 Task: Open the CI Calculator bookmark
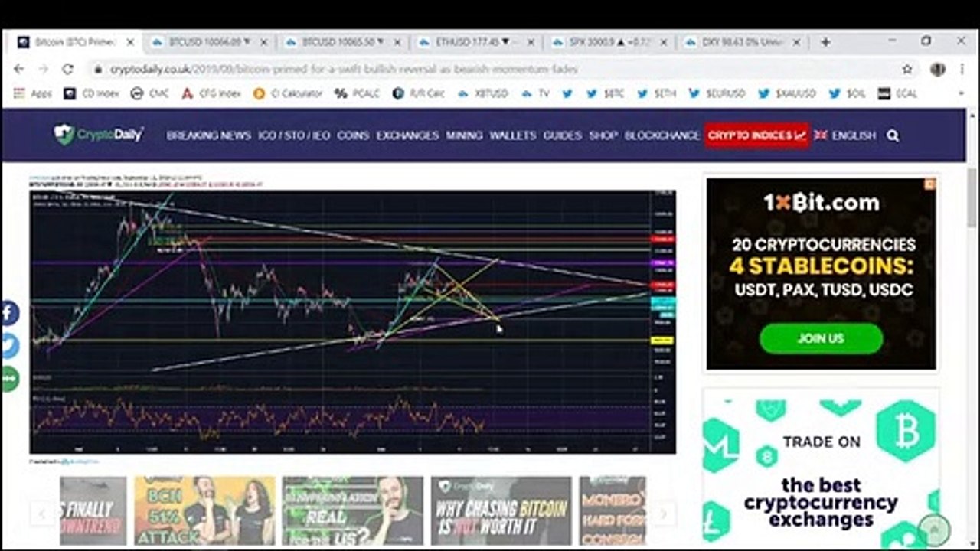[288, 93]
